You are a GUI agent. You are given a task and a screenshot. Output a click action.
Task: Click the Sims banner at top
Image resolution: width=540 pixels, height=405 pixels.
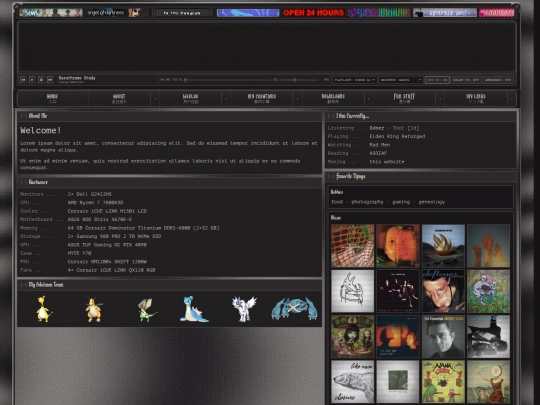coord(51,13)
